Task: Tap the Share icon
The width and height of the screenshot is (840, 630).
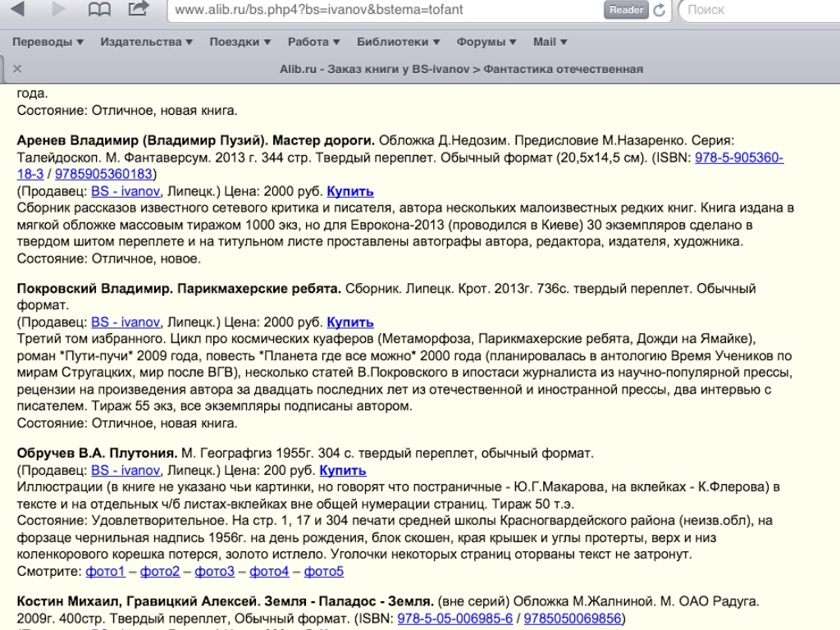Action: point(139,9)
